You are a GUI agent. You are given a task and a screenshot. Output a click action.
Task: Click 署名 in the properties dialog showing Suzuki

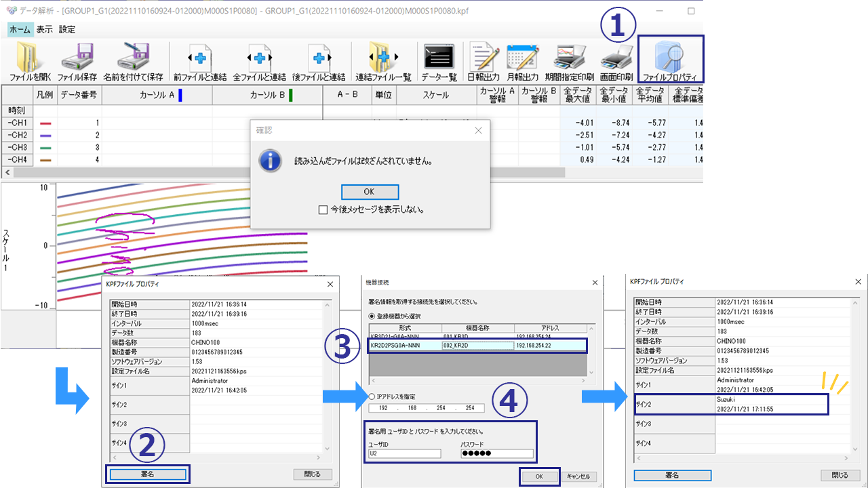(x=672, y=475)
